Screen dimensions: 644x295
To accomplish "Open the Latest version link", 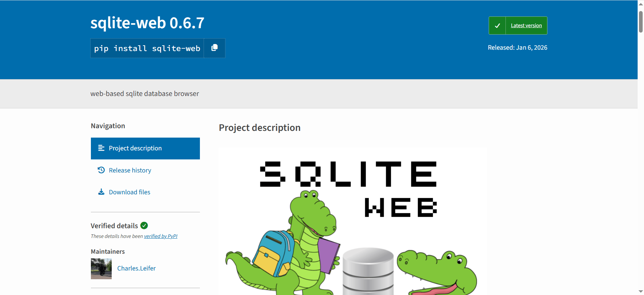I will pos(526,26).
